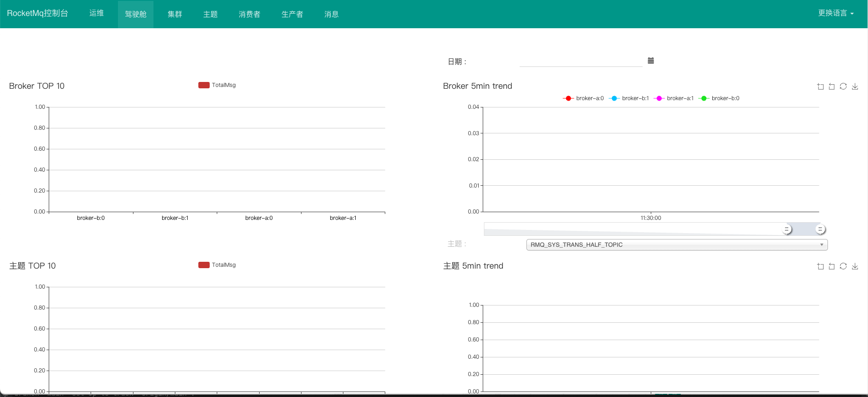The image size is (868, 397).
Task: Refresh the Broker 5min trend chart
Action: (x=843, y=87)
